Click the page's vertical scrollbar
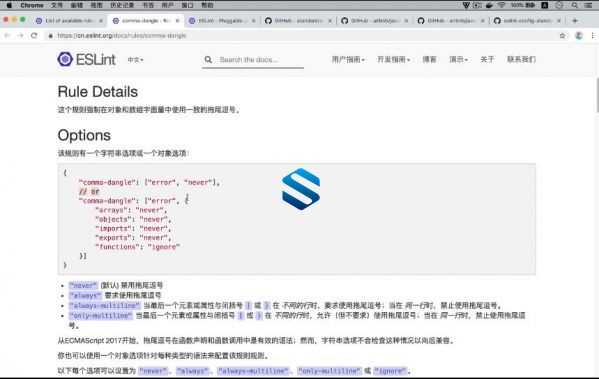The height and width of the screenshot is (379, 599). [x=597, y=96]
